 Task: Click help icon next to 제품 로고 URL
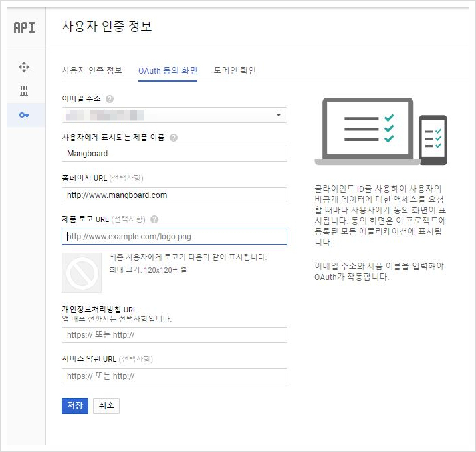[x=154, y=219]
